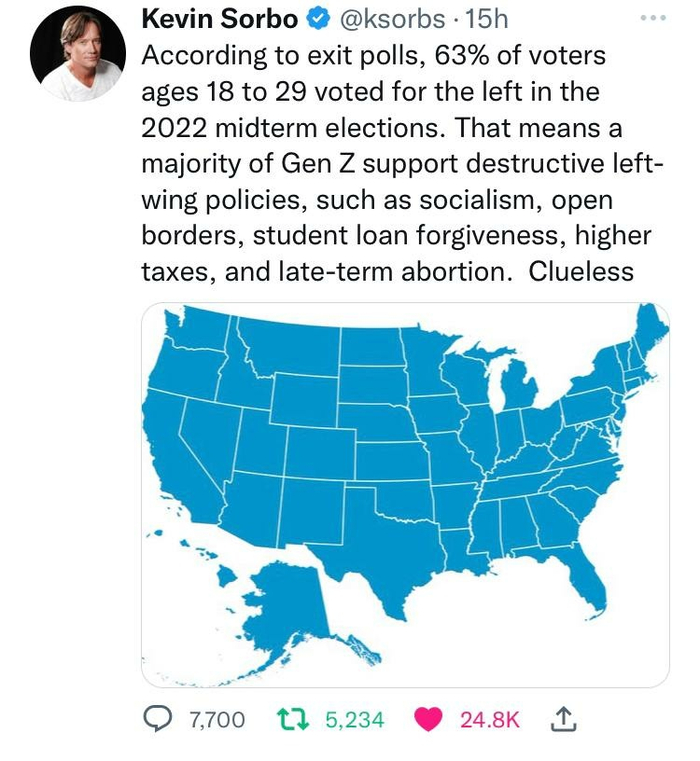Click the 24.8K likes count
Screen dimensions: 700x761
pos(490,719)
